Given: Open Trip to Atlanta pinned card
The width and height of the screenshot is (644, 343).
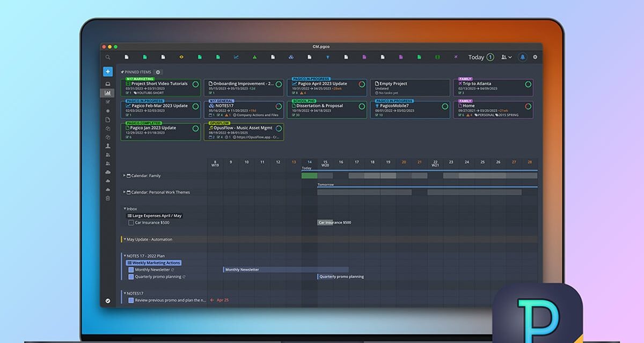Looking at the screenshot, I should click(493, 88).
